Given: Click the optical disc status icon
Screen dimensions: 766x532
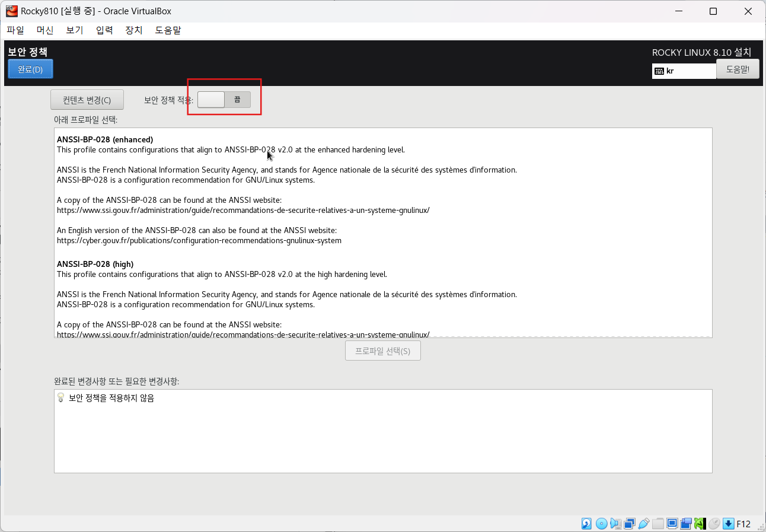Looking at the screenshot, I should point(602,524).
